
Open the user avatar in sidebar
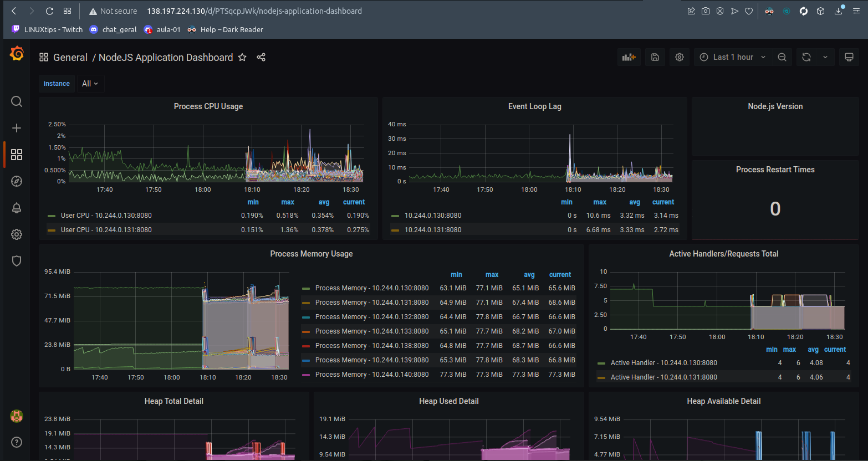pos(17,416)
